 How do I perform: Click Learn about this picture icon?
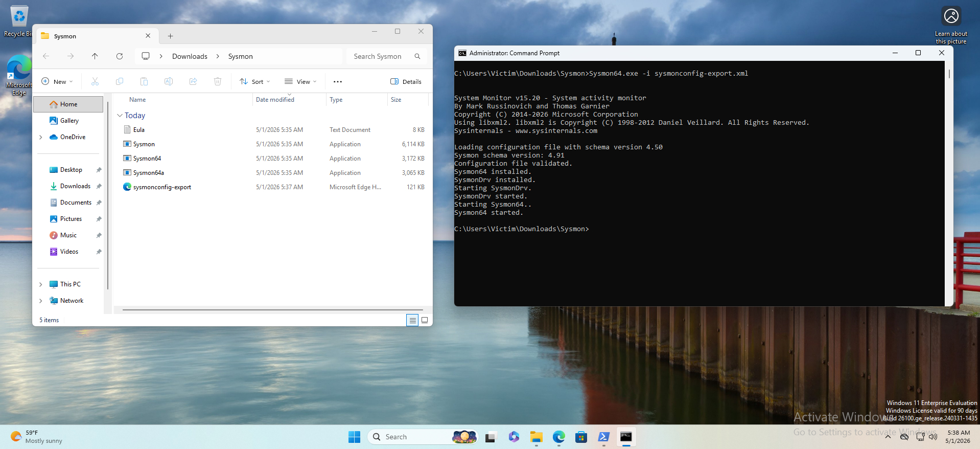pos(951,25)
